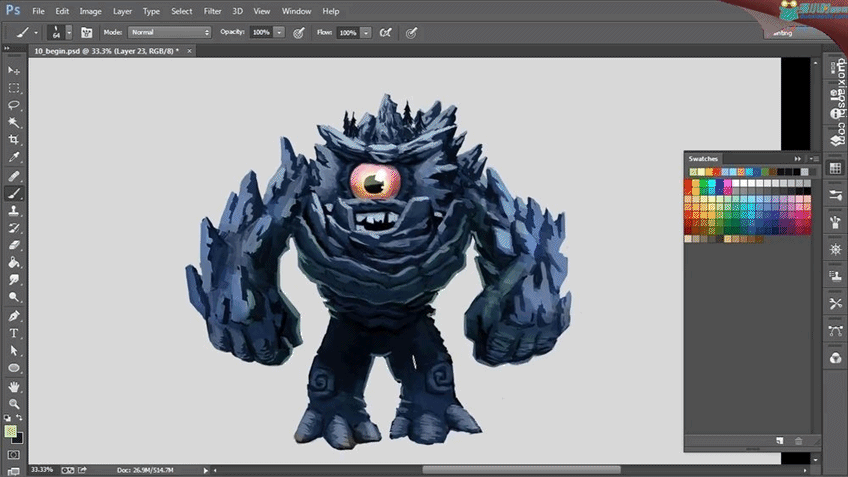Click the 33.33% zoom level field
Viewport: 848px width, 477px height.
(42, 470)
